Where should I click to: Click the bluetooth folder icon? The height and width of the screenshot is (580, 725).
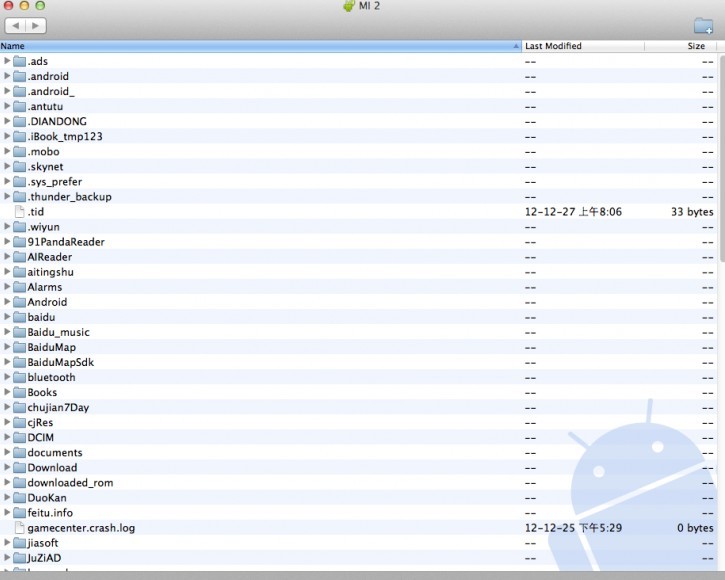(19, 377)
